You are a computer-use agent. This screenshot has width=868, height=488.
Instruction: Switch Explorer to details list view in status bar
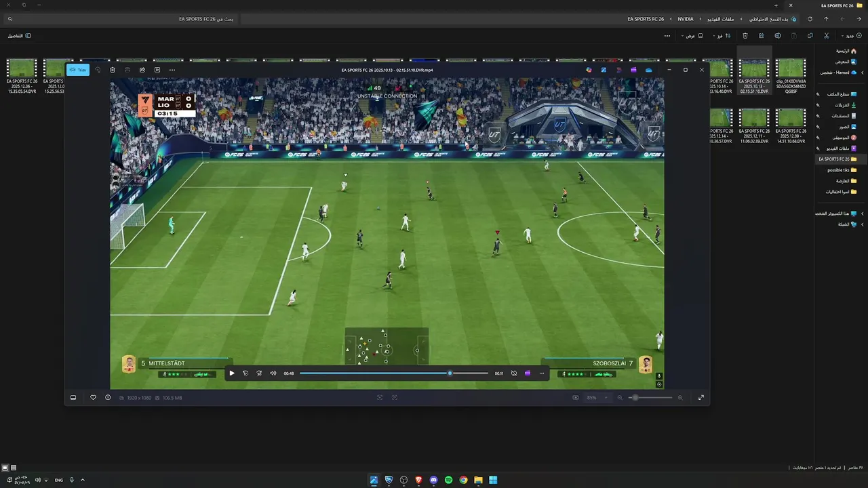[x=14, y=468]
